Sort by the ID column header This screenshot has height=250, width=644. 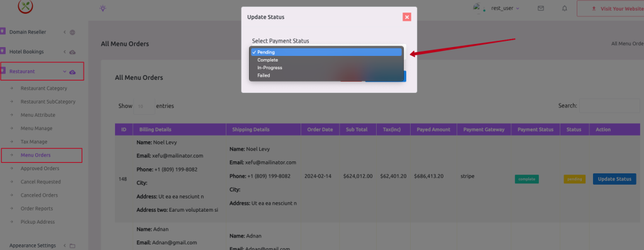(124, 129)
